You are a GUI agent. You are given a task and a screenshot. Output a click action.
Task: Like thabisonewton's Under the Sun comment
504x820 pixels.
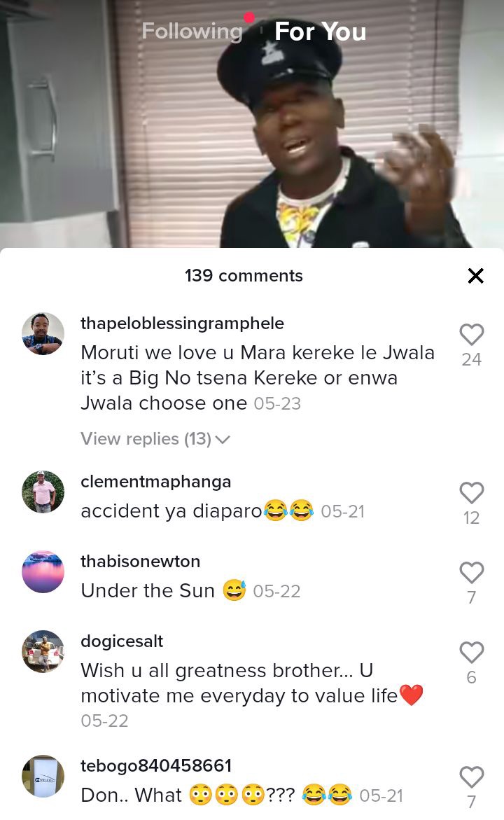pos(471,573)
